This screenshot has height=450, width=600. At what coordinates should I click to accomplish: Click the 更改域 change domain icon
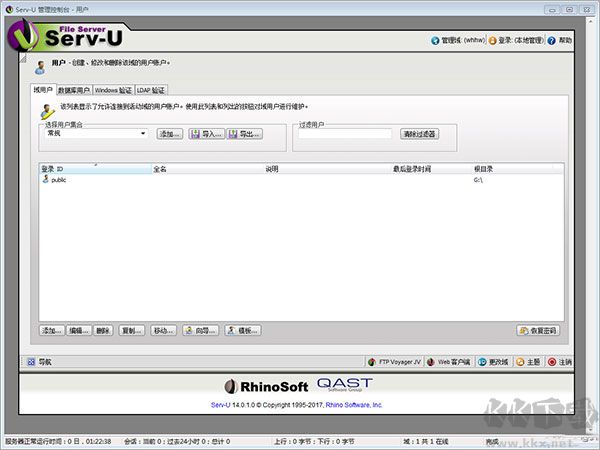pyautogui.click(x=482, y=362)
